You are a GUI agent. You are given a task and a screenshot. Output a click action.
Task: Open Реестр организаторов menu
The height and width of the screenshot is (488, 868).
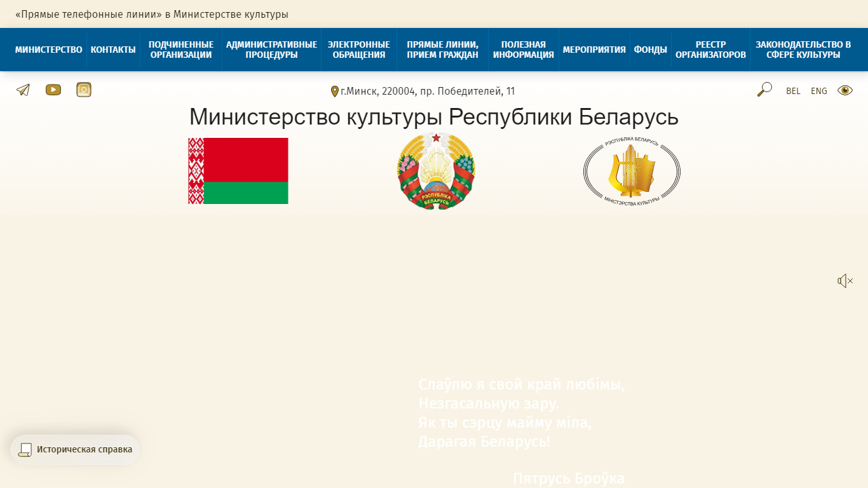(710, 50)
